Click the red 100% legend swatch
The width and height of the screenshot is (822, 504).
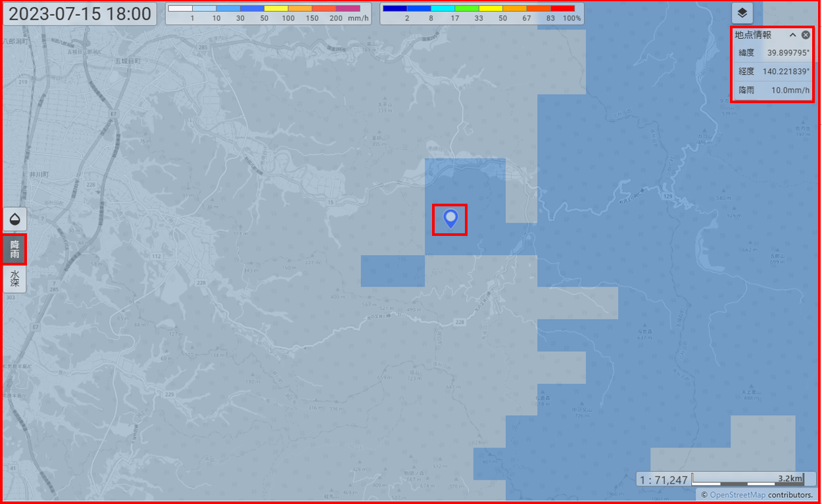pyautogui.click(x=562, y=9)
